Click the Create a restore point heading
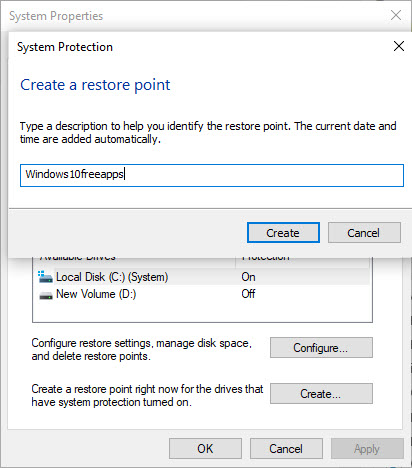Viewport: 412px width, 468px height. pos(95,85)
